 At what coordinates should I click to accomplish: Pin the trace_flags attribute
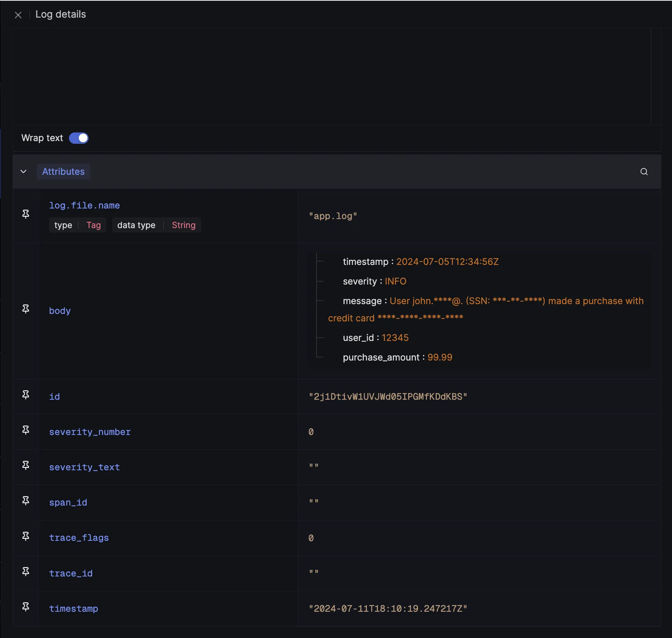coord(26,536)
